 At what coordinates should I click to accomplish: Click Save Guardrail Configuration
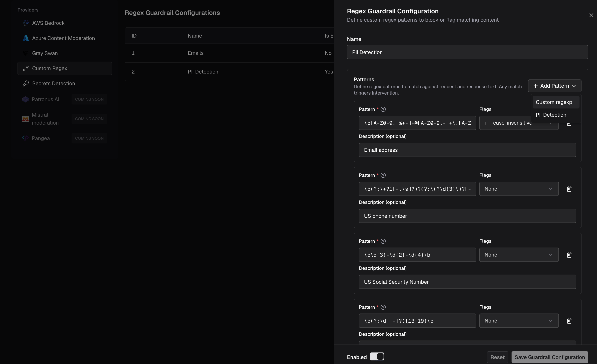tap(550, 357)
